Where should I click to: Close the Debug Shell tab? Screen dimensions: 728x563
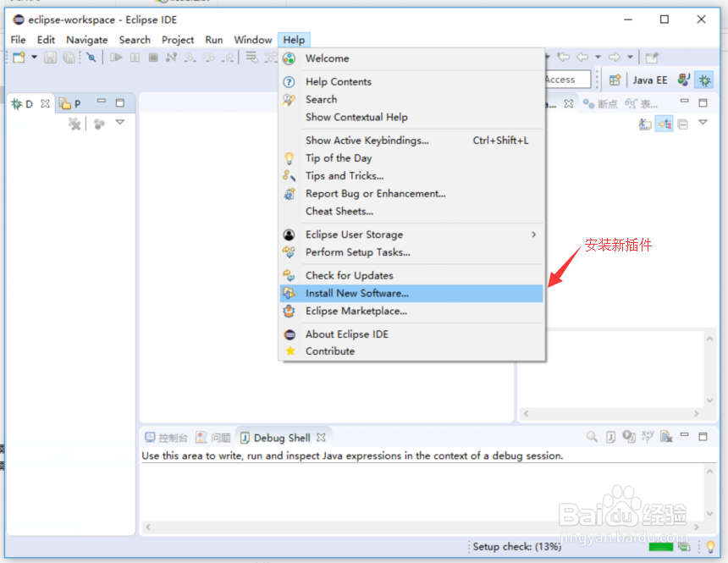(321, 438)
